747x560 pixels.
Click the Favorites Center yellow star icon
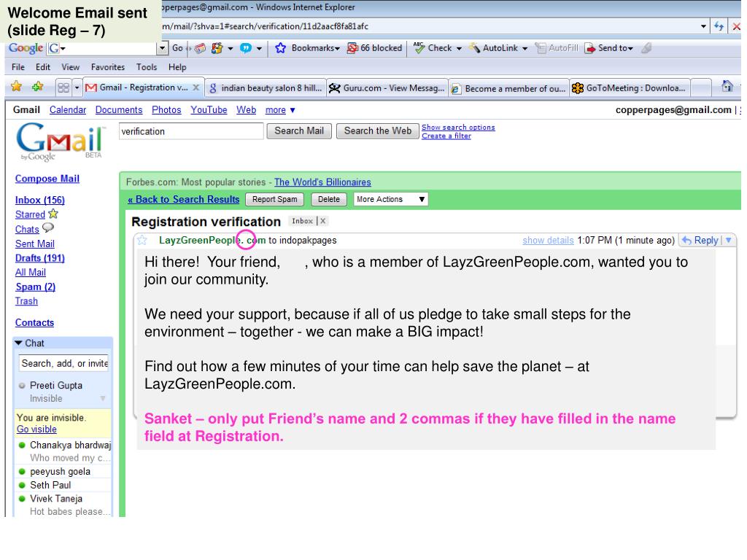coord(16,86)
